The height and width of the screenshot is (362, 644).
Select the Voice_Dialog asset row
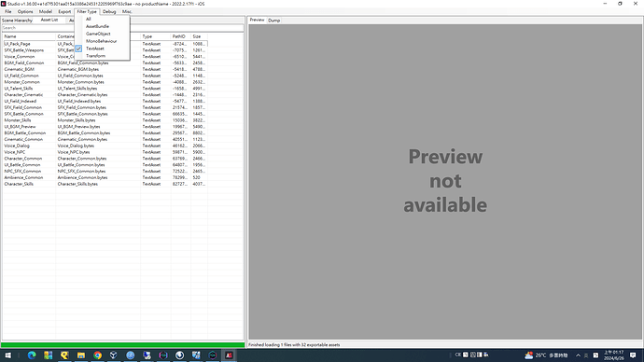coord(105,146)
